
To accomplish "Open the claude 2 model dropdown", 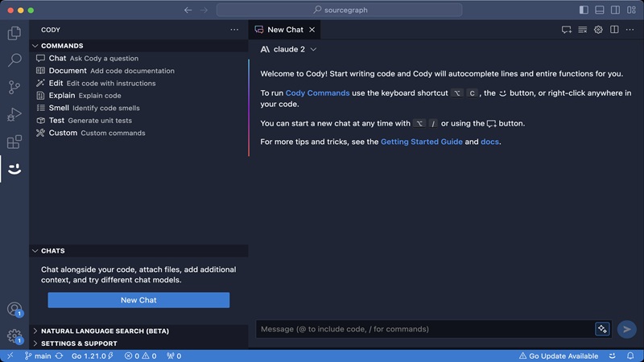I will (288, 49).
